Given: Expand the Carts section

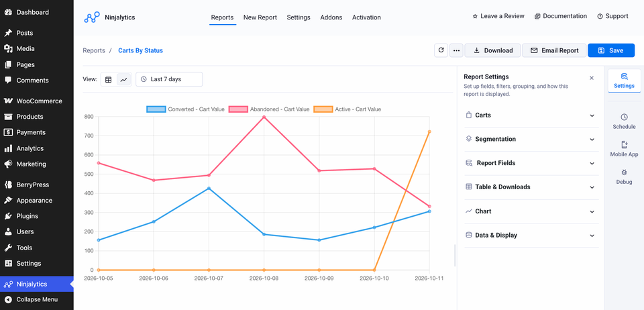Looking at the screenshot, I should [x=531, y=115].
